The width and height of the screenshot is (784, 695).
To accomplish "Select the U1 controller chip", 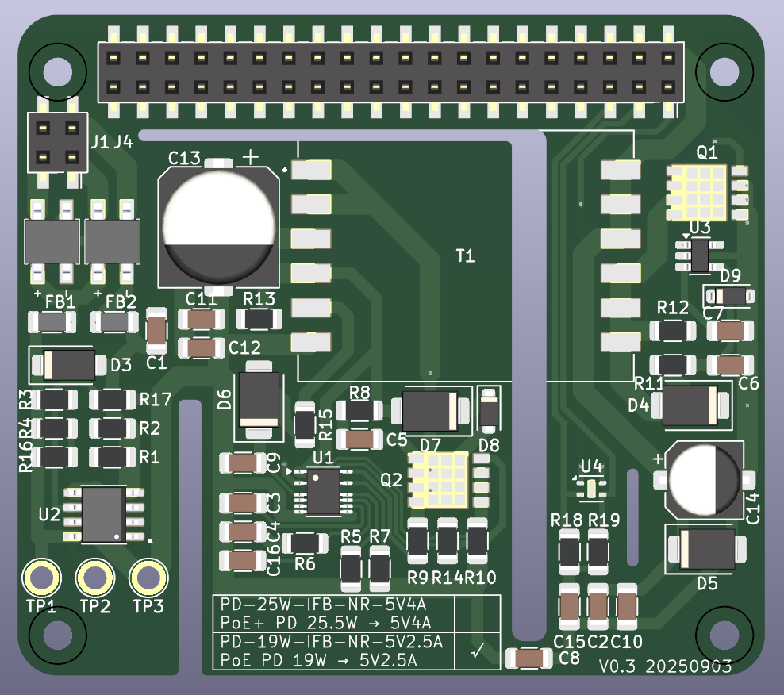I will [323, 493].
